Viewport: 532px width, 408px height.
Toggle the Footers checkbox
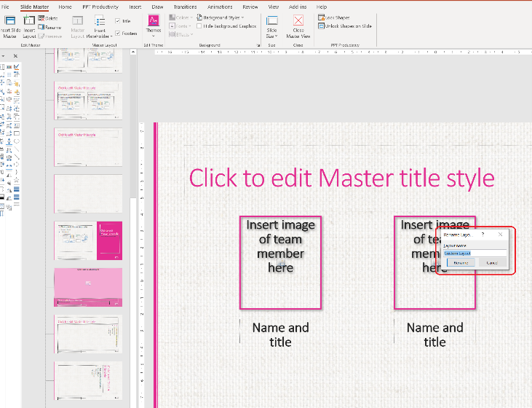coord(117,34)
